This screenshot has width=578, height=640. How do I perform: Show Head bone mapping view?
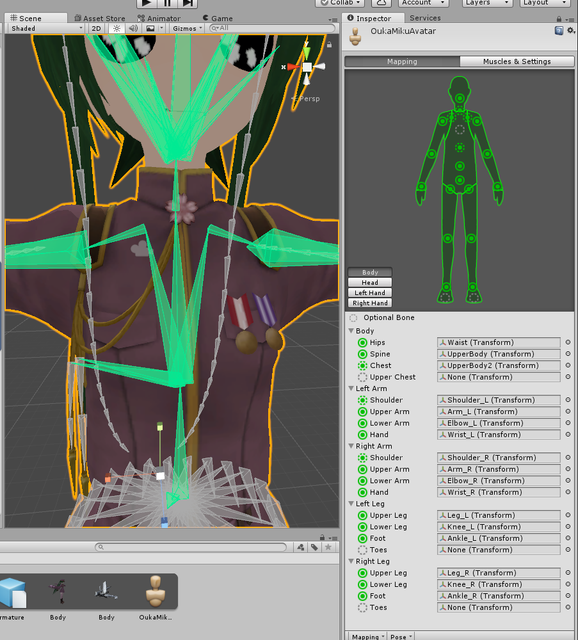point(370,282)
